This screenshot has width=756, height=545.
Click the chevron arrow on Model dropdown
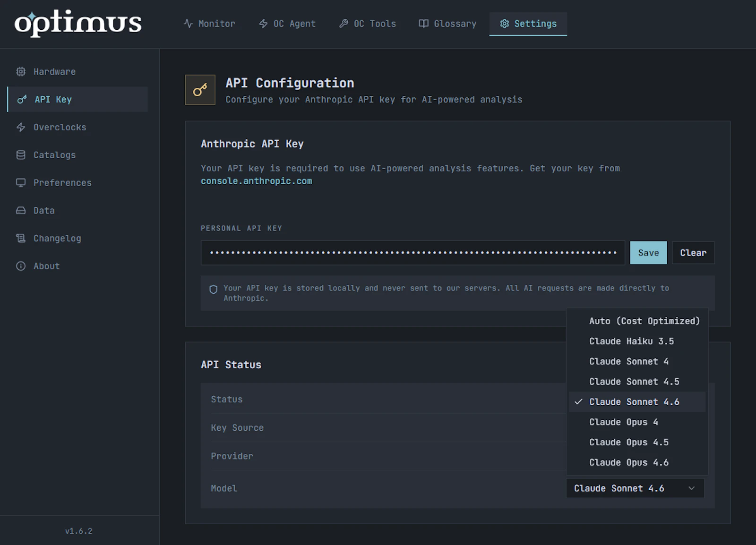pyautogui.click(x=691, y=488)
